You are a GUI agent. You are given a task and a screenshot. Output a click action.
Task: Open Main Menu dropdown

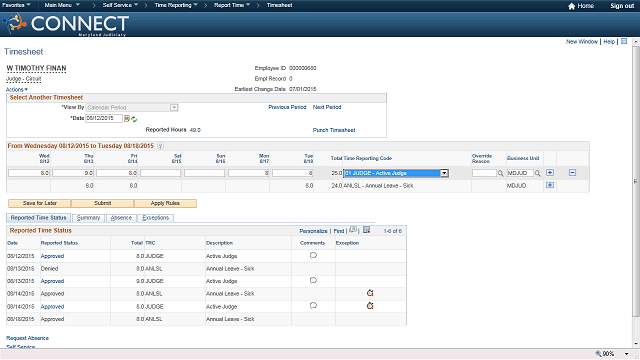click(x=62, y=5)
